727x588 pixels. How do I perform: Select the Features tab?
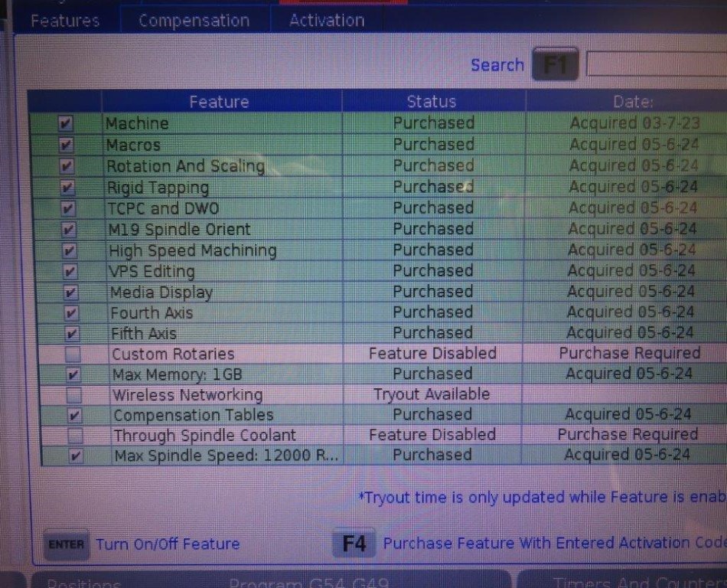(65, 21)
